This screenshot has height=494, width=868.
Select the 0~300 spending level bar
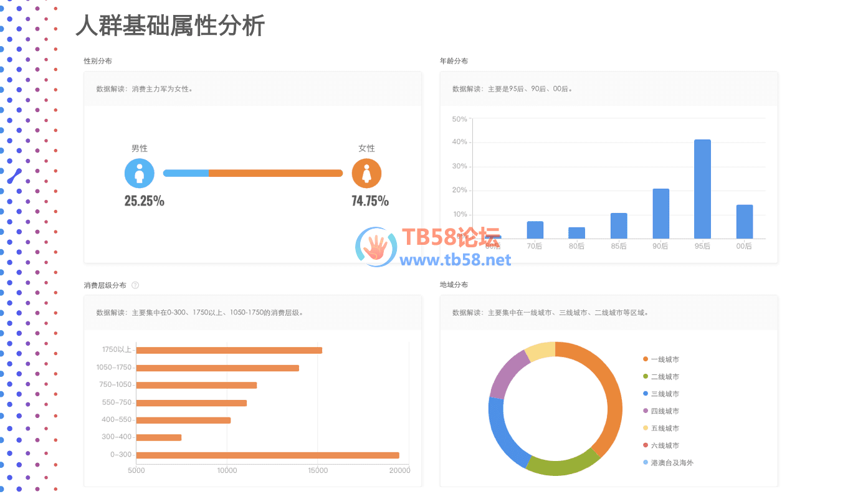click(x=267, y=455)
